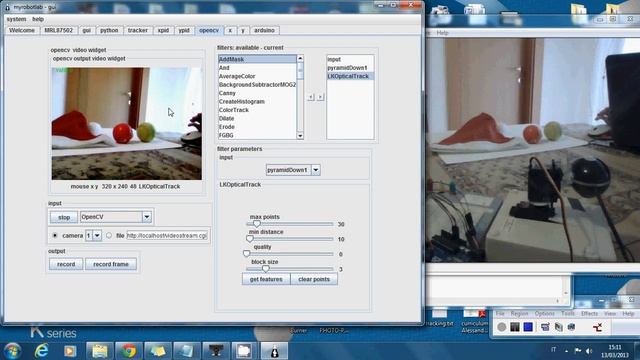Switch to the x tab
The width and height of the screenshot is (640, 360).
pyautogui.click(x=230, y=30)
